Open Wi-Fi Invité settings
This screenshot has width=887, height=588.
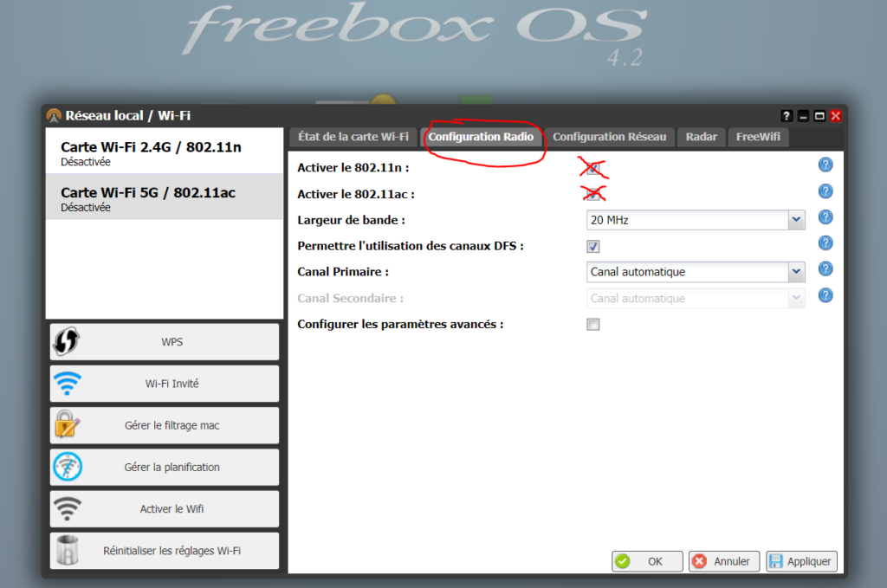[x=165, y=384]
